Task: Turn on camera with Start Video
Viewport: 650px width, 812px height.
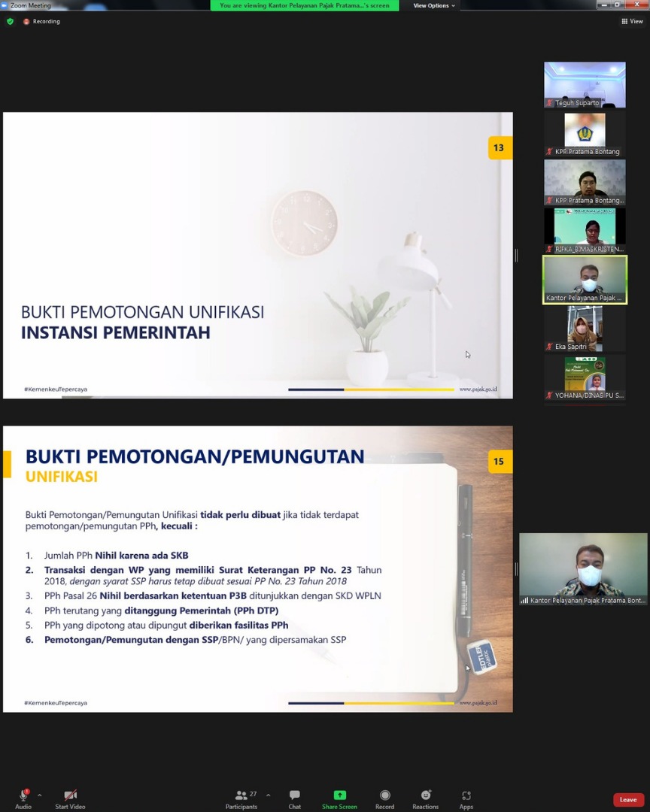Action: pos(70,798)
